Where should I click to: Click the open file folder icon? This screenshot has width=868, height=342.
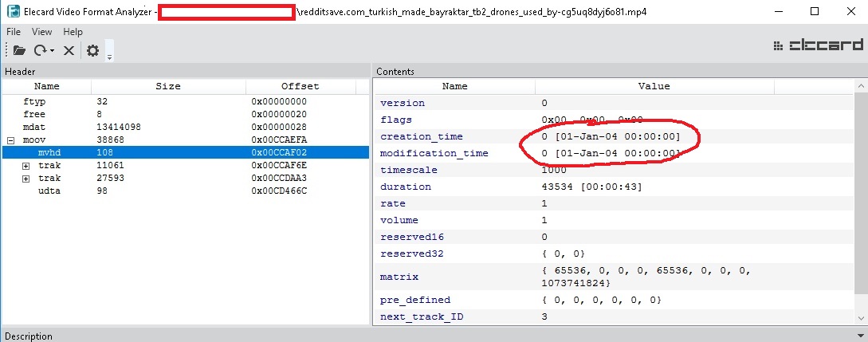(19, 50)
